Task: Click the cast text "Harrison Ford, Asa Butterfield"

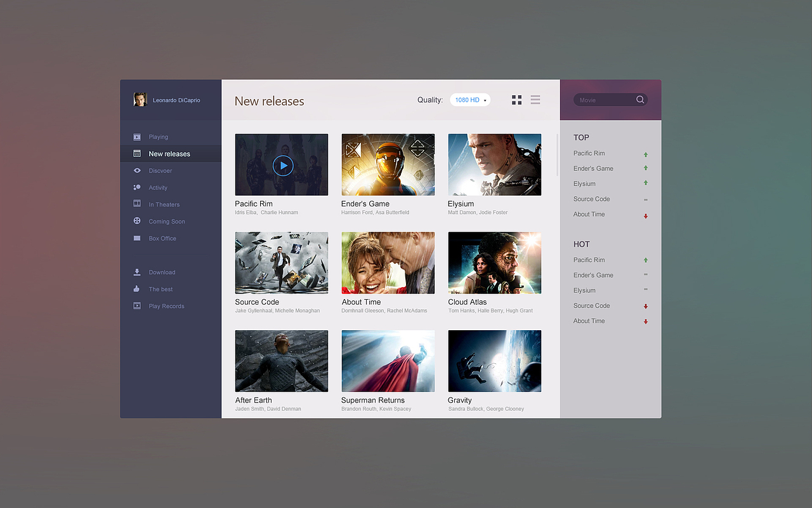Action: click(376, 213)
